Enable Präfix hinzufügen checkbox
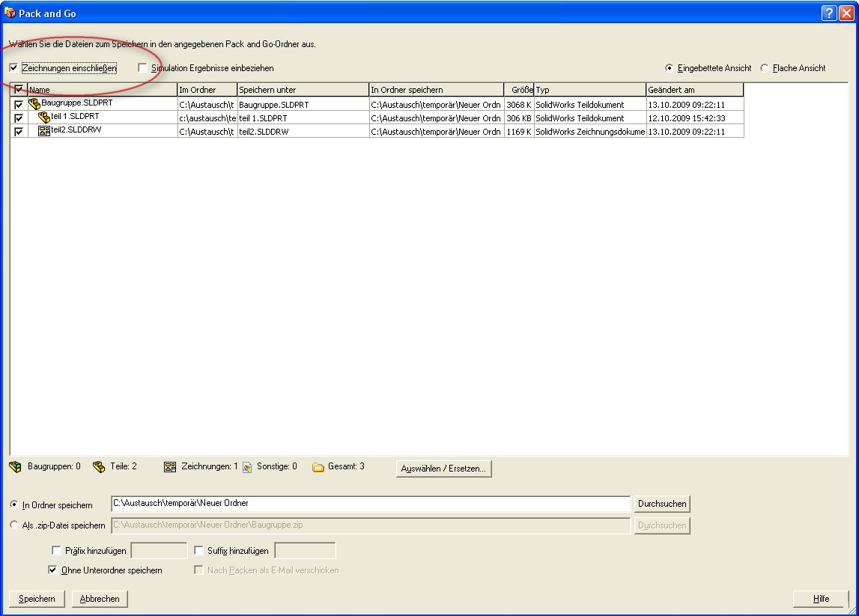The height and width of the screenshot is (616, 859). [x=56, y=550]
